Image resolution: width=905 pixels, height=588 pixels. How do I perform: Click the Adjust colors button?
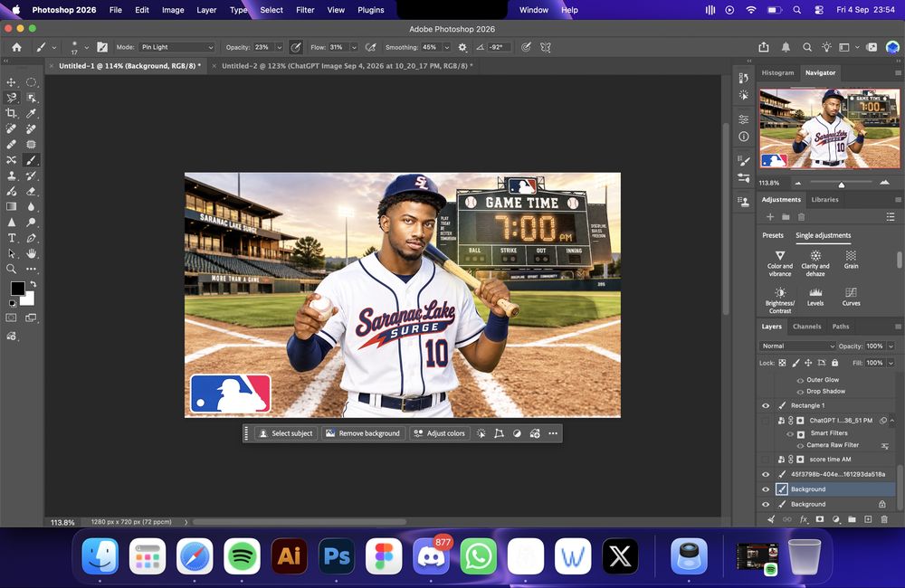(x=440, y=433)
